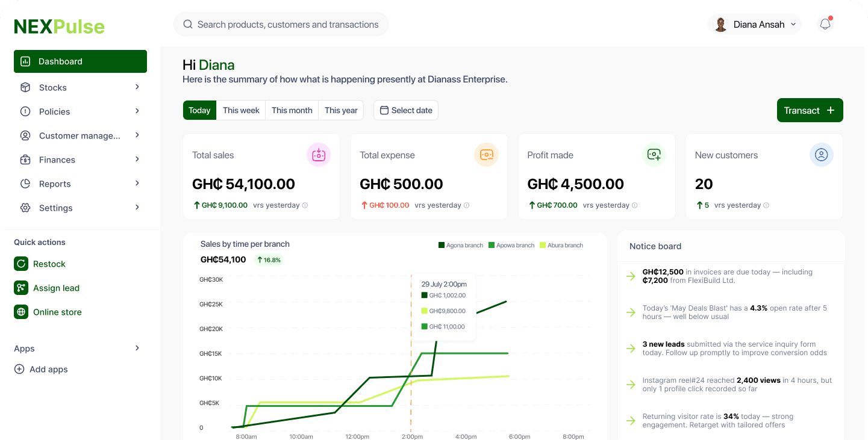868x440 pixels.
Task: Select the This month filter
Action: click(292, 110)
